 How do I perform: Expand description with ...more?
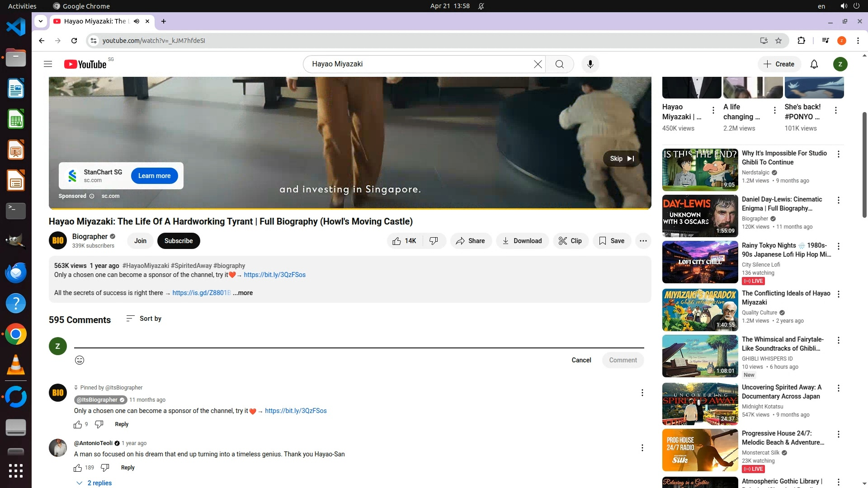click(243, 293)
